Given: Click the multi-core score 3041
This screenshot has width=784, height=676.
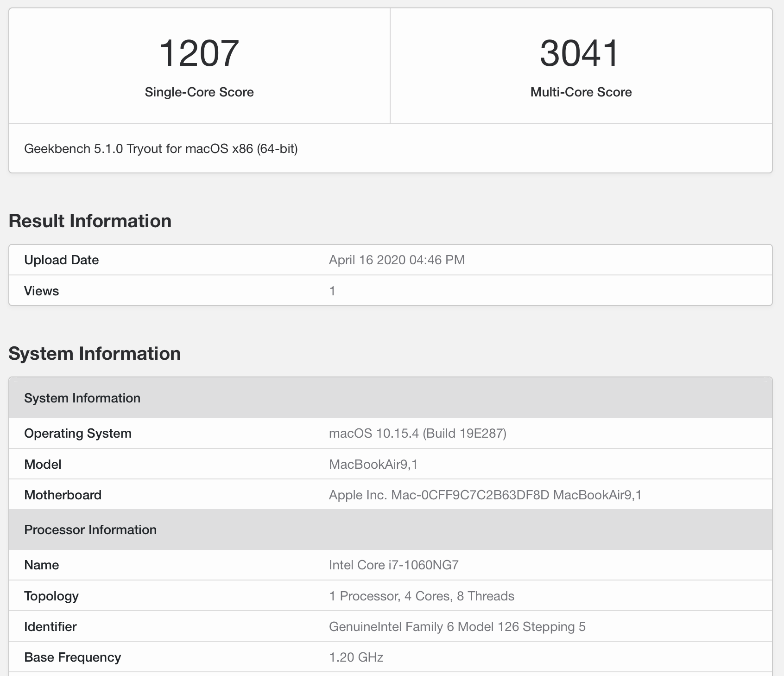Looking at the screenshot, I should click(x=580, y=53).
